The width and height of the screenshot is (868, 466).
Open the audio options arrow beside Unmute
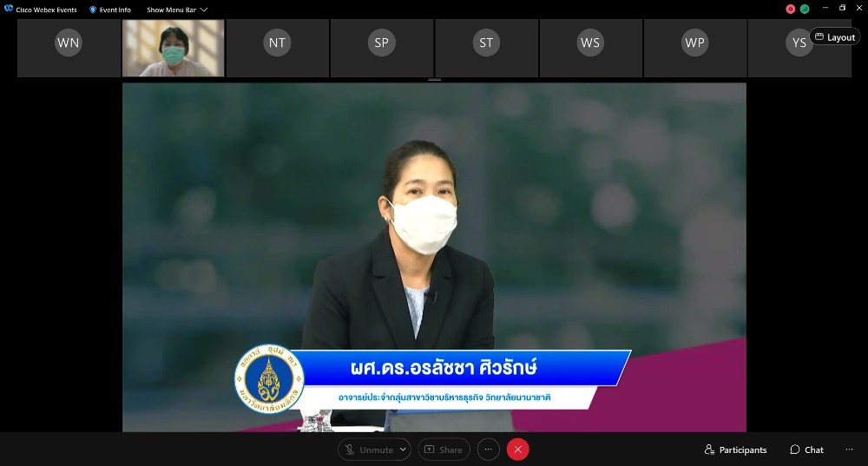coord(403,450)
